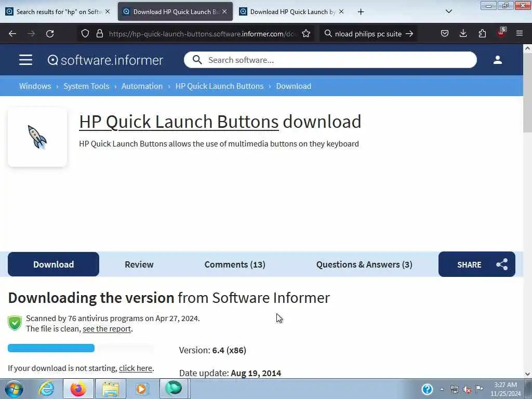
Task: Close the Search results for "hp" tab
Action: coord(108,11)
